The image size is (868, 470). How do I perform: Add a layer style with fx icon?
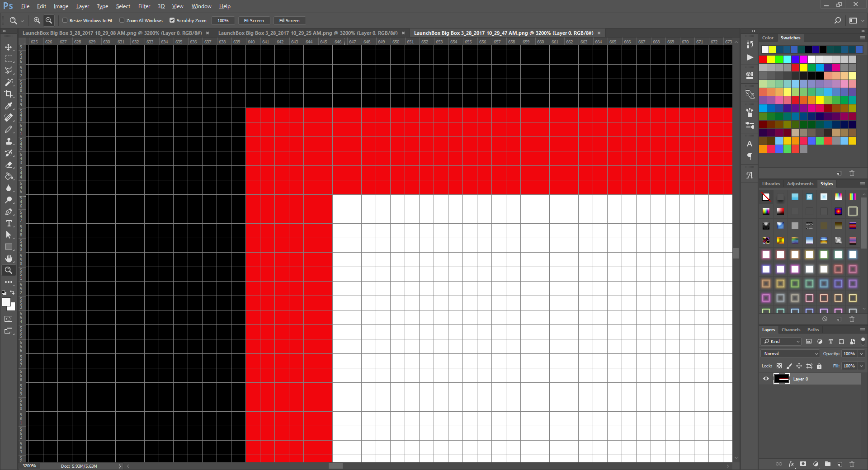[x=791, y=464]
